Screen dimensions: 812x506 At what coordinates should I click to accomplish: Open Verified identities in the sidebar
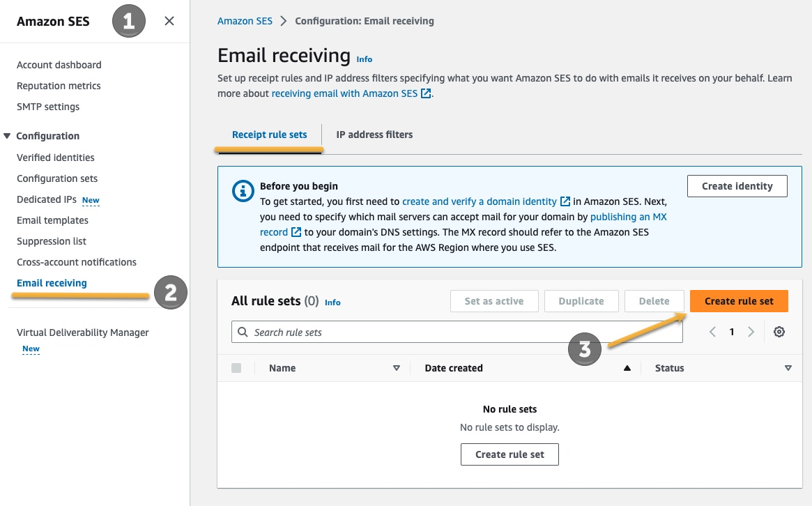55,158
